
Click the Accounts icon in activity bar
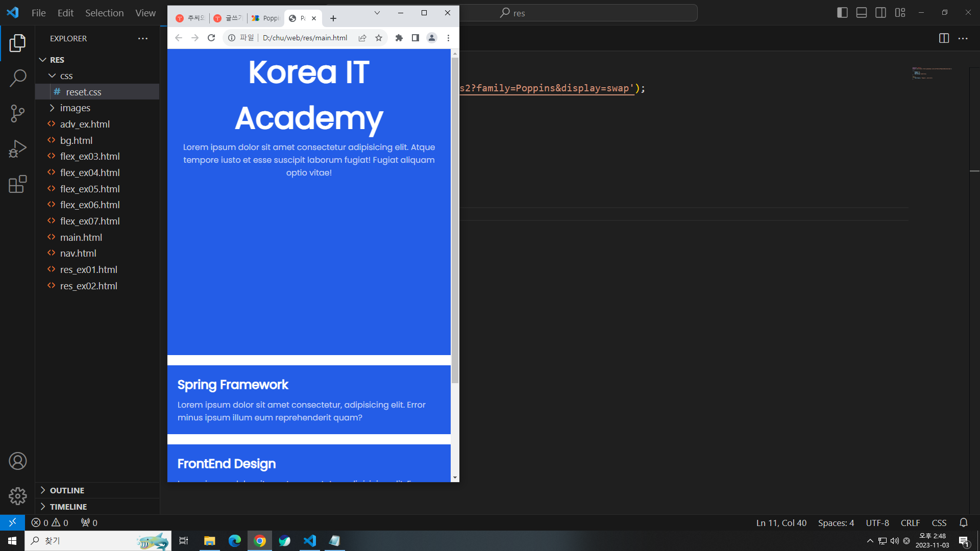coord(18,461)
